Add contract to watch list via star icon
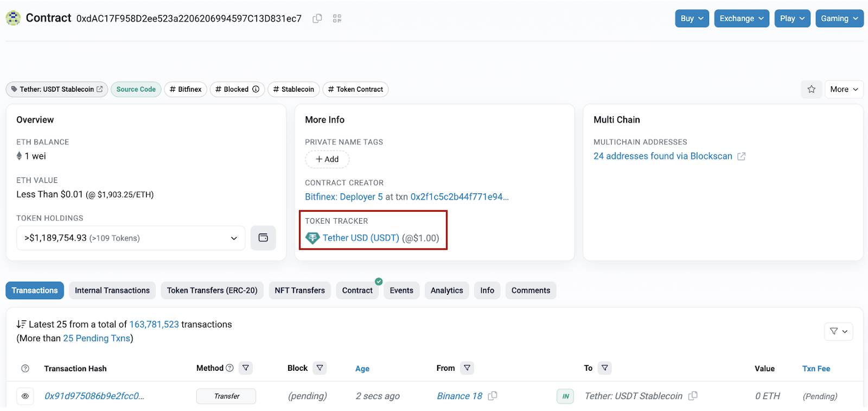Viewport: 868px width, 411px height. (x=811, y=89)
